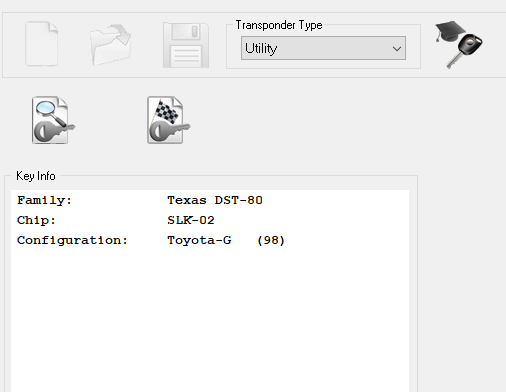The image size is (506, 392).
Task: Open the Transponder Type dropdown
Action: click(323, 48)
